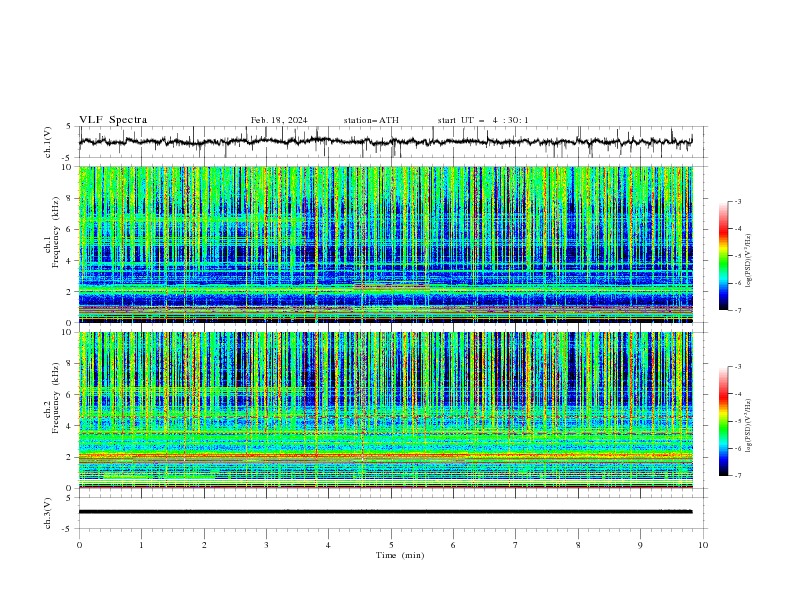
Task: Click time-axis tick label "9"
Action: [x=640, y=545]
